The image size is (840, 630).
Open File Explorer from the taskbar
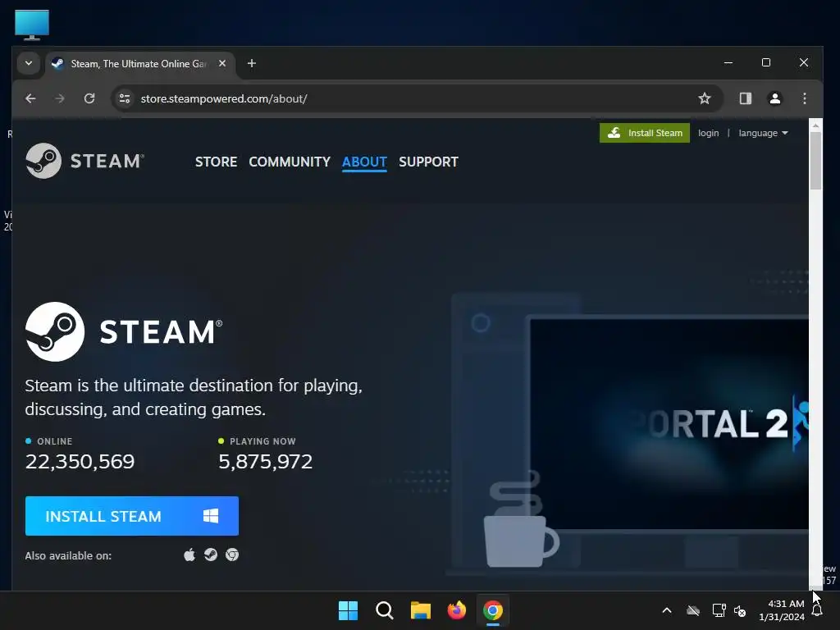[x=421, y=610]
